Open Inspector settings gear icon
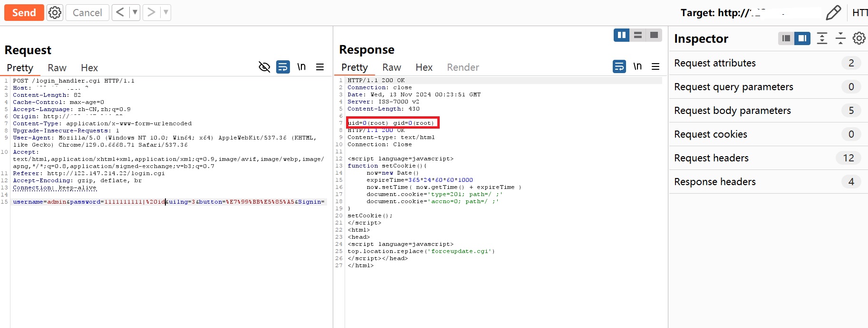Viewport: 868px width, 328px height. click(x=858, y=38)
